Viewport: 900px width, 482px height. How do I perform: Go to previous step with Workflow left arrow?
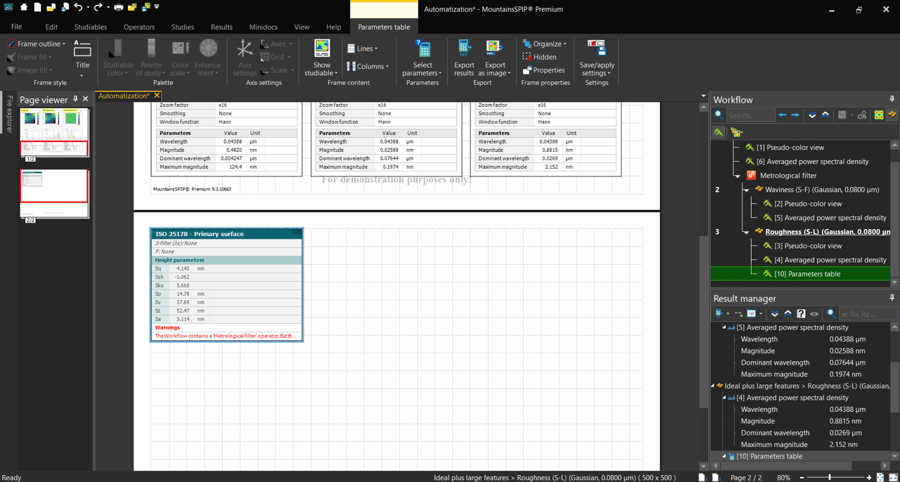point(782,115)
